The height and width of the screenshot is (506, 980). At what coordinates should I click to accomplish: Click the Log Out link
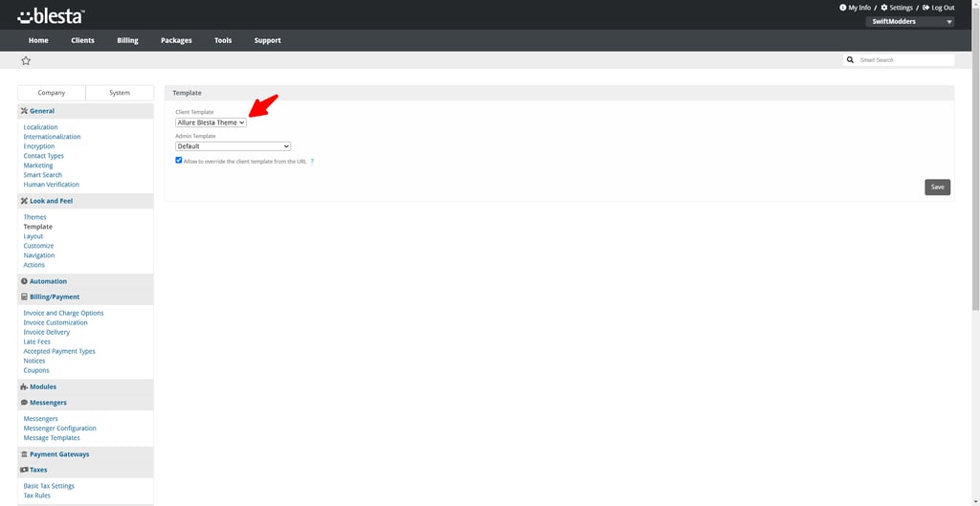pyautogui.click(x=938, y=8)
